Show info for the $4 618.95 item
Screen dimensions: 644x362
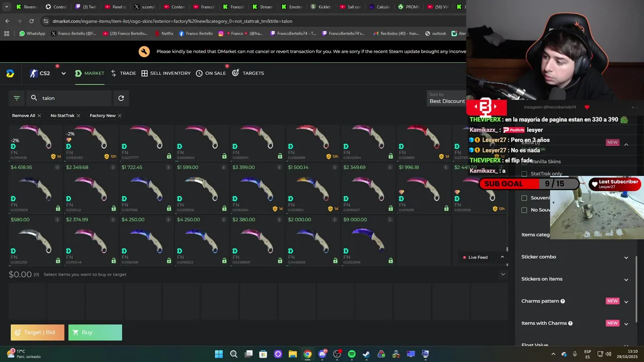(57, 167)
